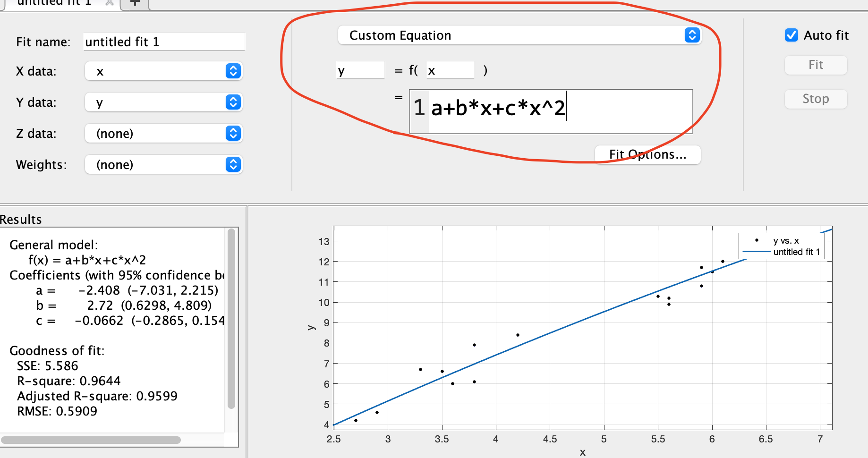868x458 pixels.
Task: Open the Weights dropdown showing (none)
Action: click(x=163, y=165)
